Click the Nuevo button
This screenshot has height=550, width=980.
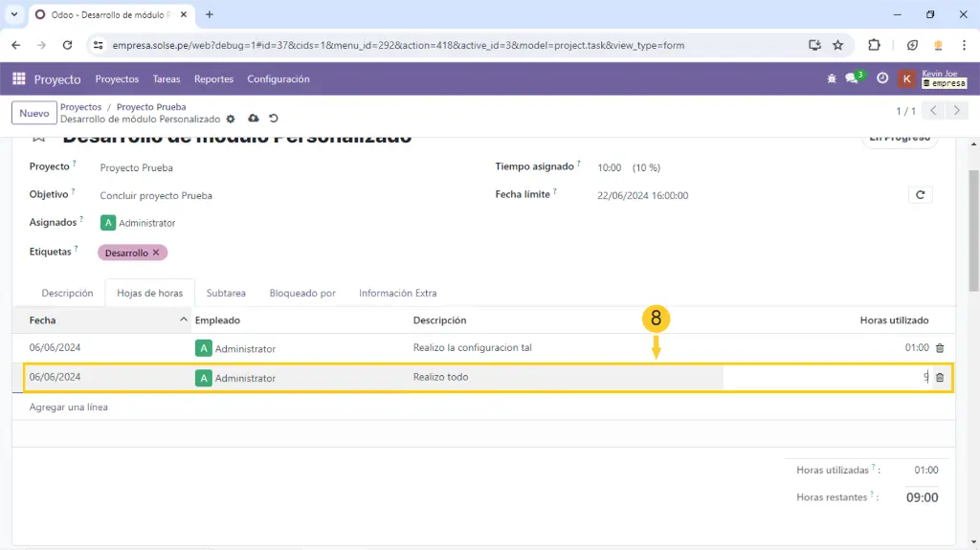[x=34, y=113]
